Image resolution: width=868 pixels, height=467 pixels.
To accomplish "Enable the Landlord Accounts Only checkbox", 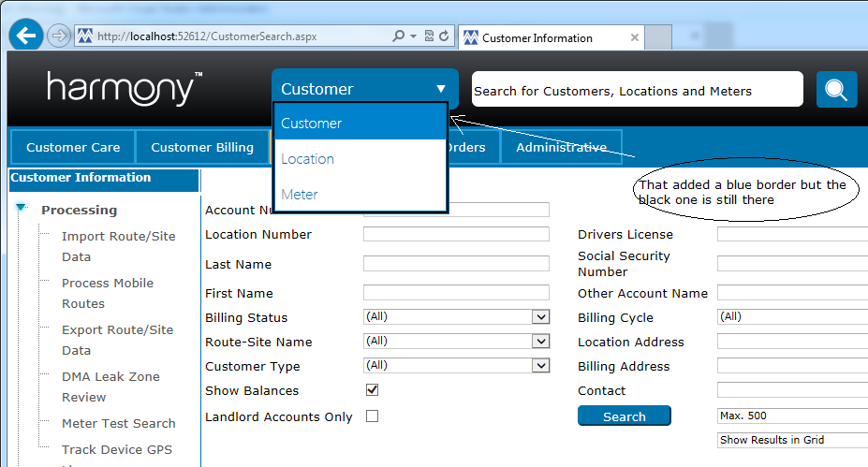I will point(372,416).
